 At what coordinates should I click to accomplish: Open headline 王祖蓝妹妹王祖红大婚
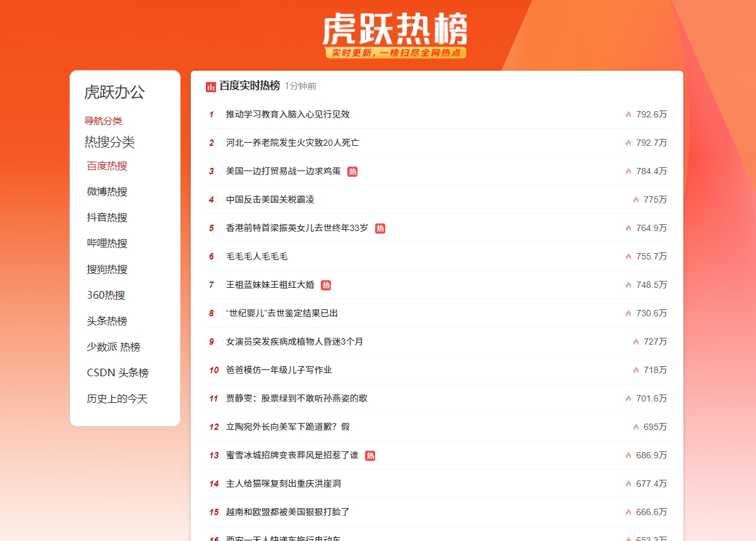[x=270, y=285]
